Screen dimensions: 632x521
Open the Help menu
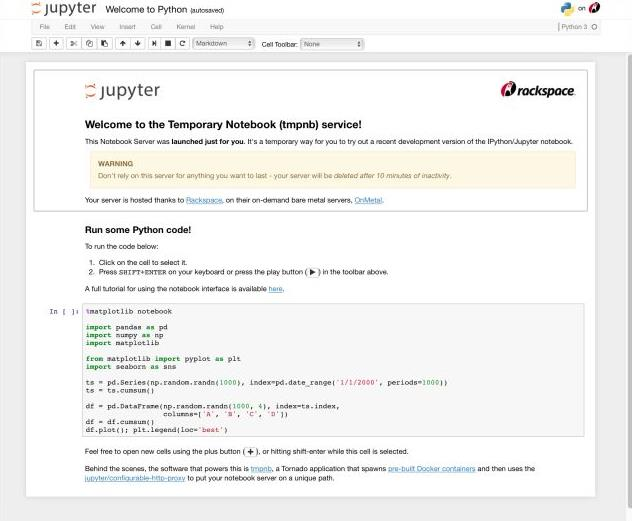click(x=216, y=27)
